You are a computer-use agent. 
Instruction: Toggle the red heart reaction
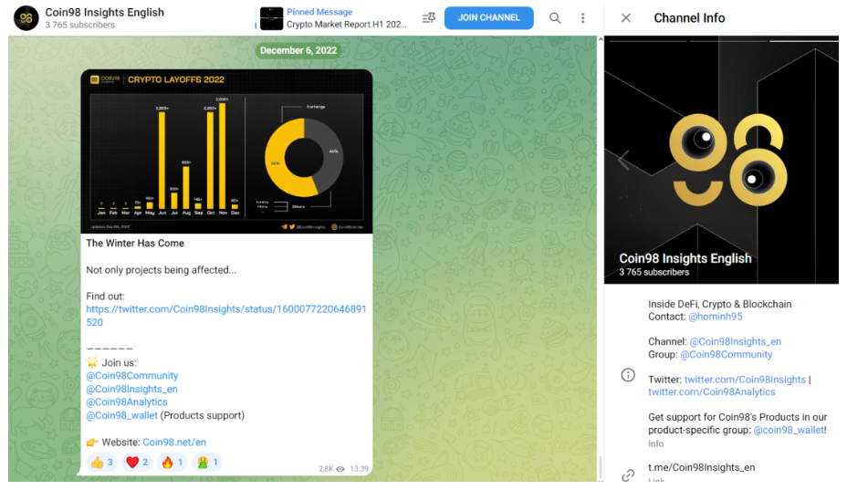(137, 463)
